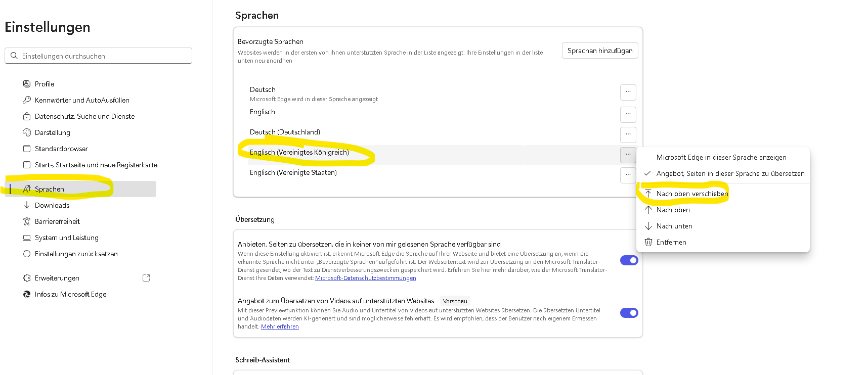Click the Einstellungen zurücksetzen reset icon

pos(27,254)
